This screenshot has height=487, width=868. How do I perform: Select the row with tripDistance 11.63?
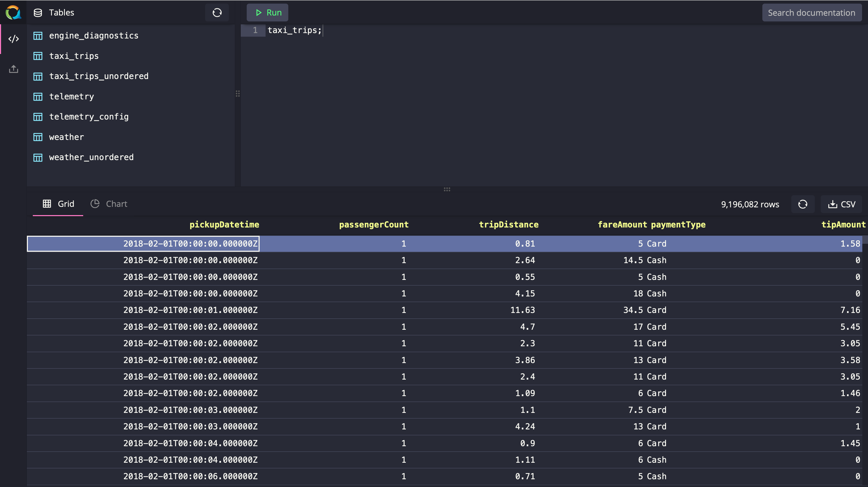click(444, 310)
